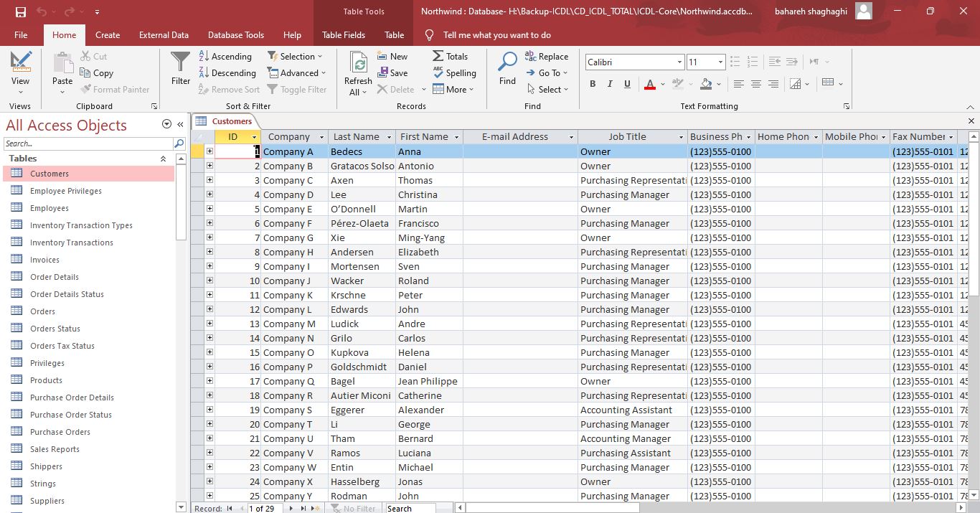This screenshot has height=513, width=980.
Task: Toggle Align Left for text
Action: [738, 84]
